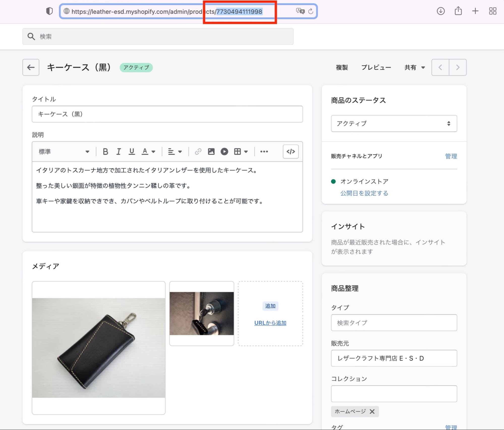Toggle underline formatting

(x=132, y=151)
